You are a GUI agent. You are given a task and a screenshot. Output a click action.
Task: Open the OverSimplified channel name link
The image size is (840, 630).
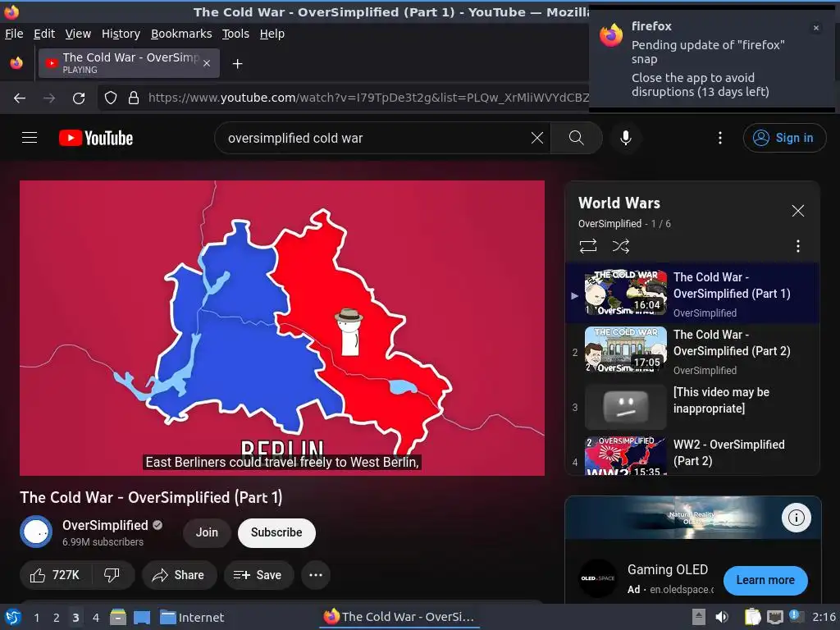tap(105, 525)
